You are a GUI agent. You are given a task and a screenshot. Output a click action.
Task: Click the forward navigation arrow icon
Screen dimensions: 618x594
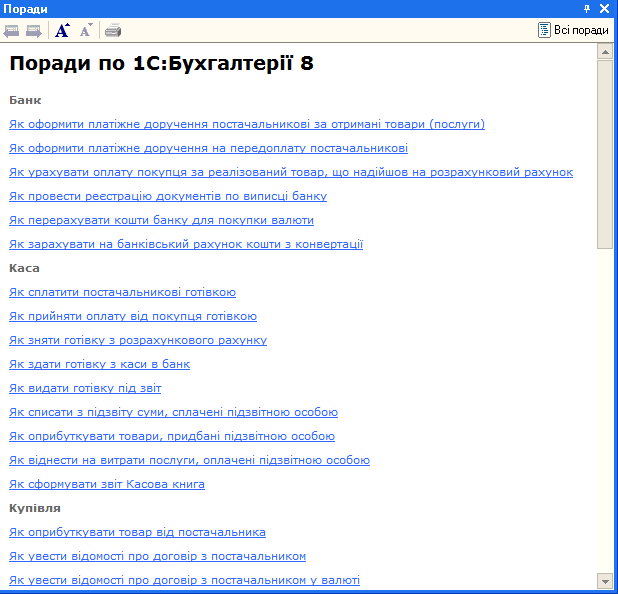pos(34,31)
